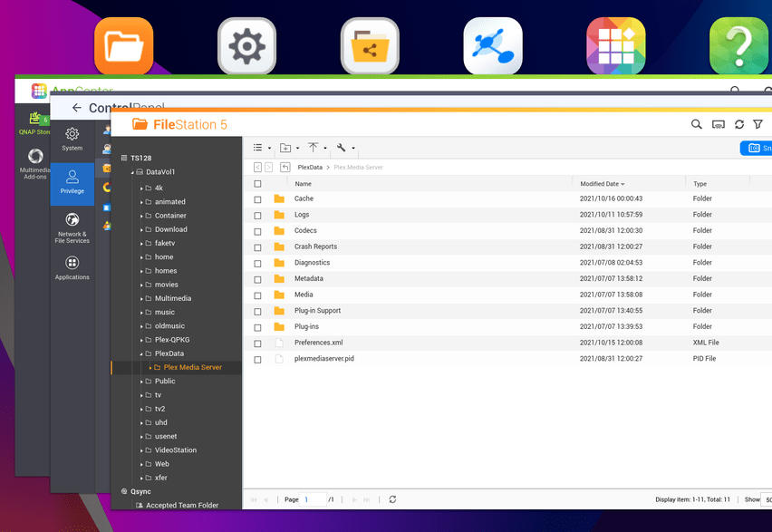Sort by the Name column header
The width and height of the screenshot is (772, 532).
(x=303, y=184)
